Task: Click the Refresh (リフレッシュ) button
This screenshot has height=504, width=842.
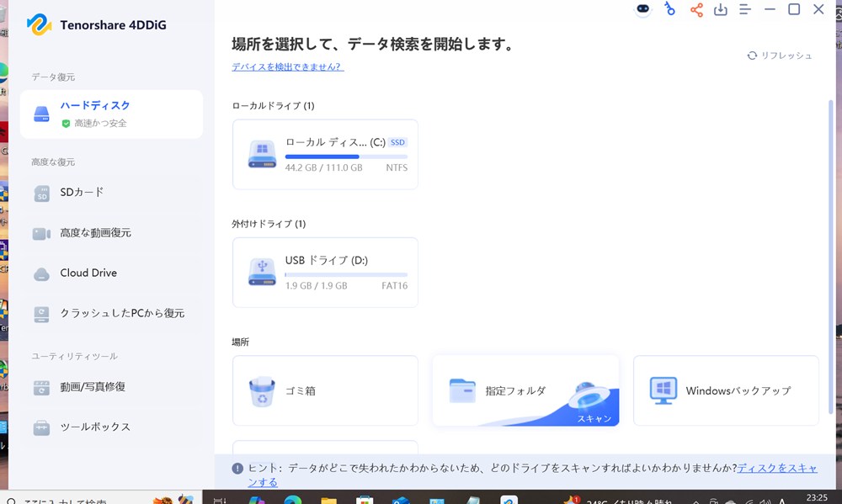Action: 780,56
